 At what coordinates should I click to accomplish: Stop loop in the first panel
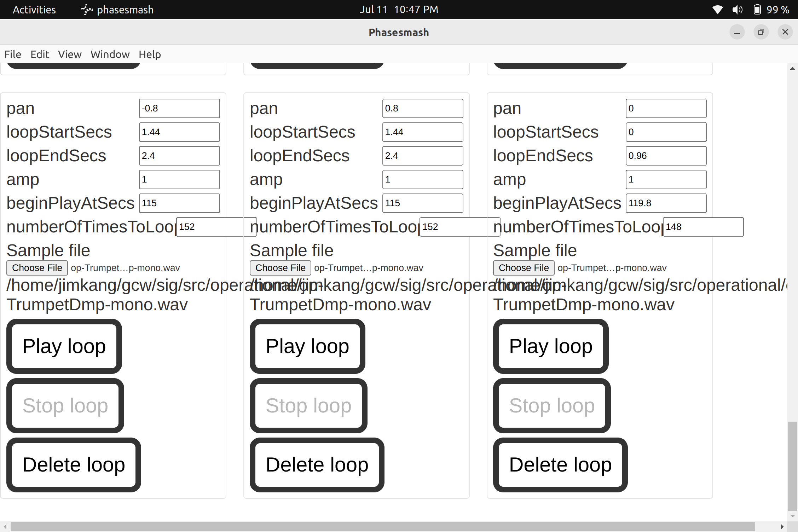pyautogui.click(x=65, y=406)
